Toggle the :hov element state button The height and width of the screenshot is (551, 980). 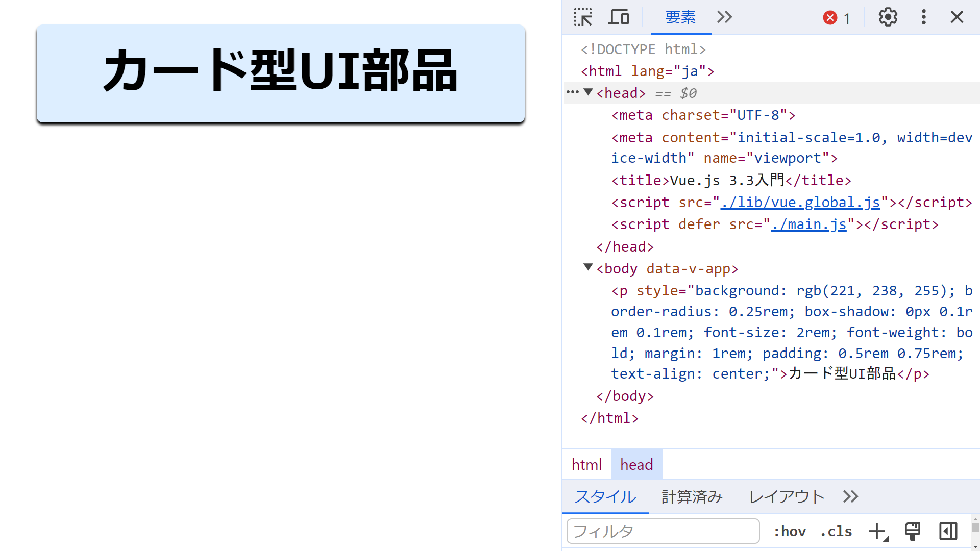(x=790, y=532)
